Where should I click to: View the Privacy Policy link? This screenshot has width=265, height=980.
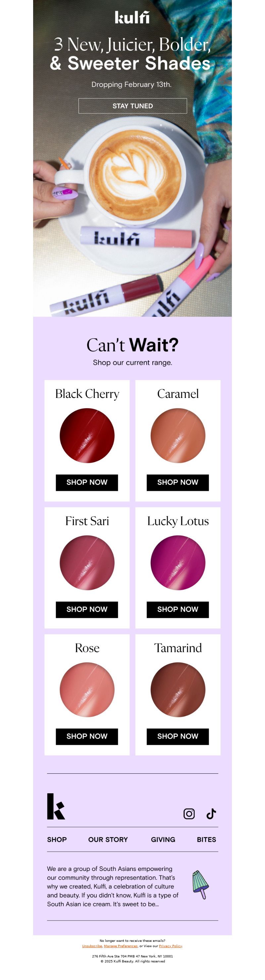click(170, 946)
